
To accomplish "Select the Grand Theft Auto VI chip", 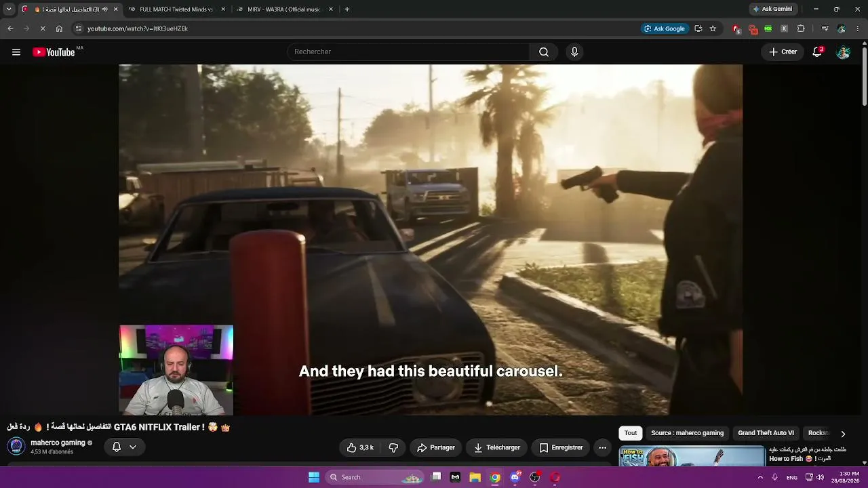I will pyautogui.click(x=766, y=433).
